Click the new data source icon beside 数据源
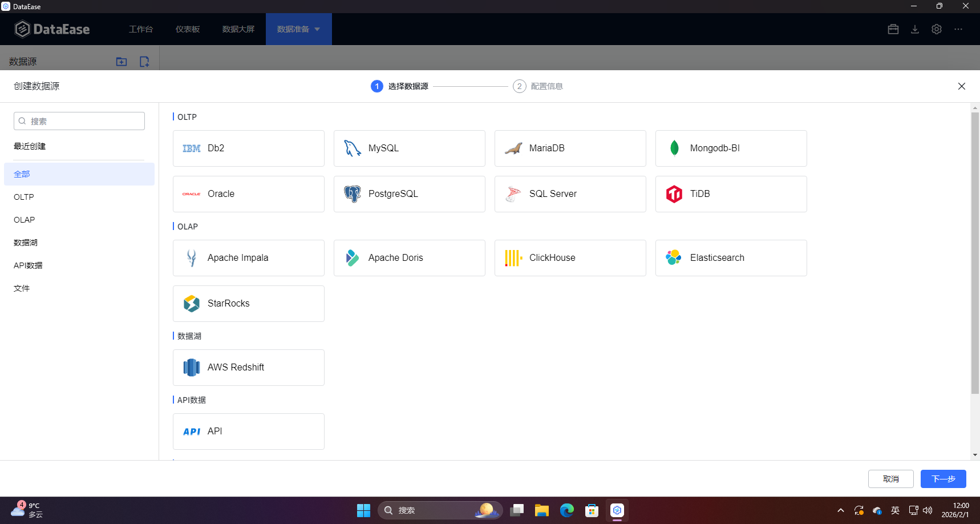This screenshot has width=980, height=524. 144,62
